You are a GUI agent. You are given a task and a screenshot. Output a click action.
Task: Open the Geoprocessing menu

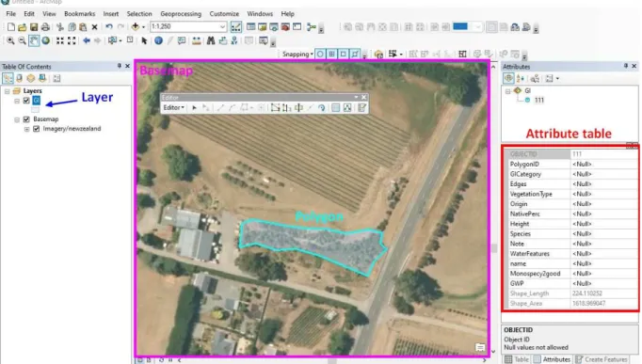click(181, 13)
